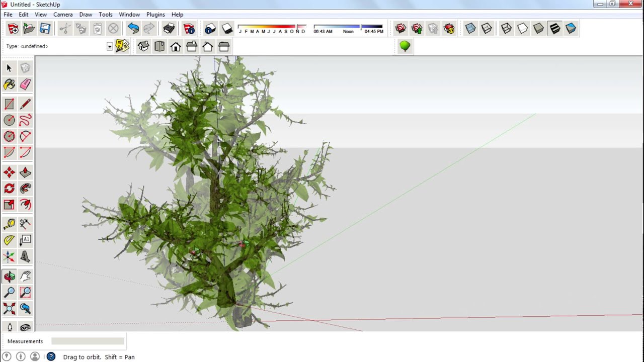Enable Shaded face style
This screenshot has height=362, width=644.
pyautogui.click(x=539, y=29)
